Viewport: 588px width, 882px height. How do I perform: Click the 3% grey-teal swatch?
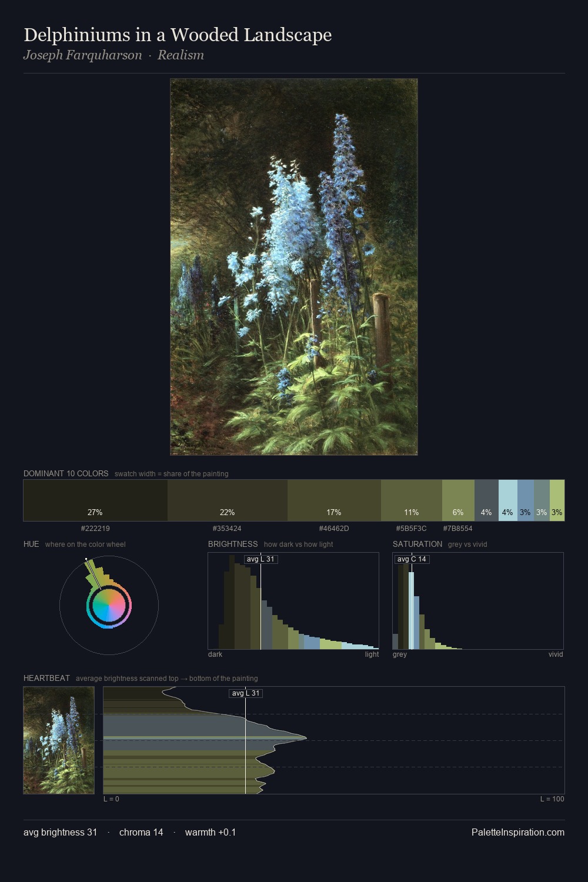[542, 500]
